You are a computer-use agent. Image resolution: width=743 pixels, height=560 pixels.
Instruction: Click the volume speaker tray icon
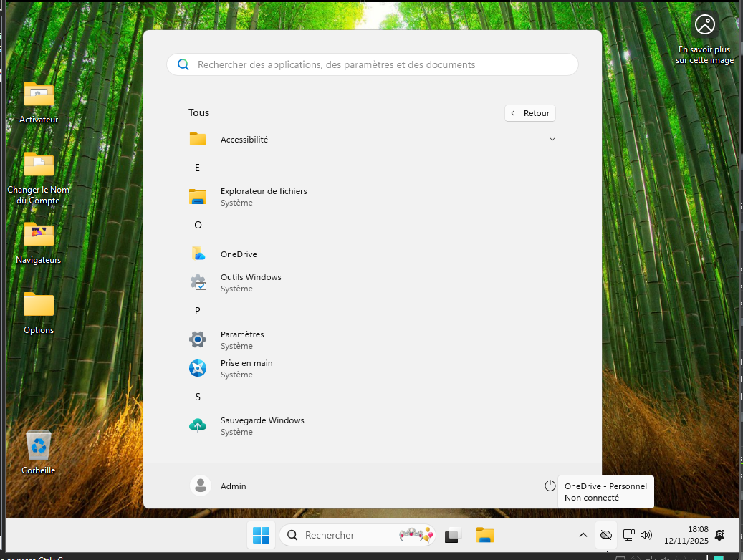(x=646, y=536)
